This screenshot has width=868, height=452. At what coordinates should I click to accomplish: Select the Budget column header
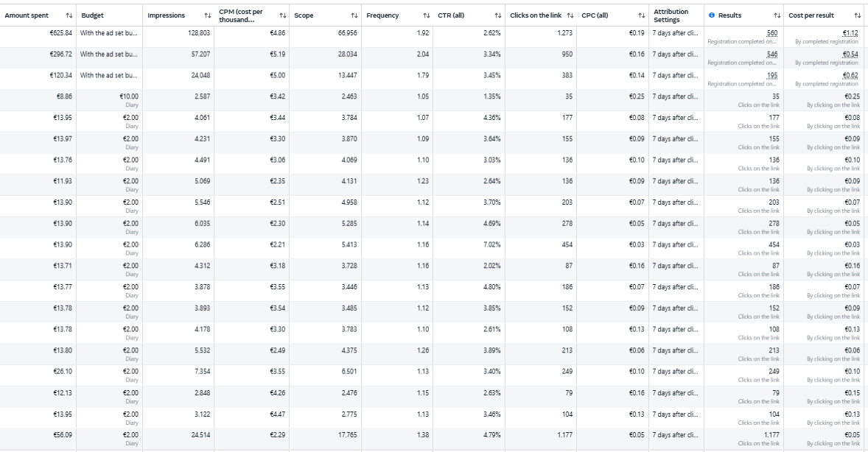(x=93, y=15)
